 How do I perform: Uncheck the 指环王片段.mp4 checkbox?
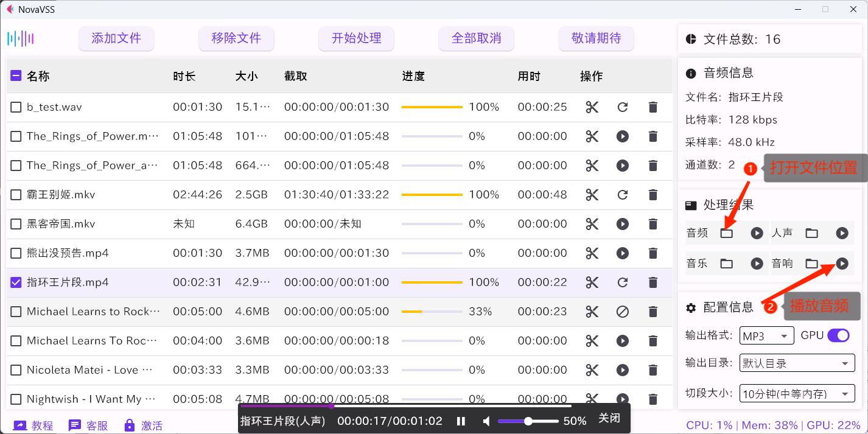tap(15, 282)
